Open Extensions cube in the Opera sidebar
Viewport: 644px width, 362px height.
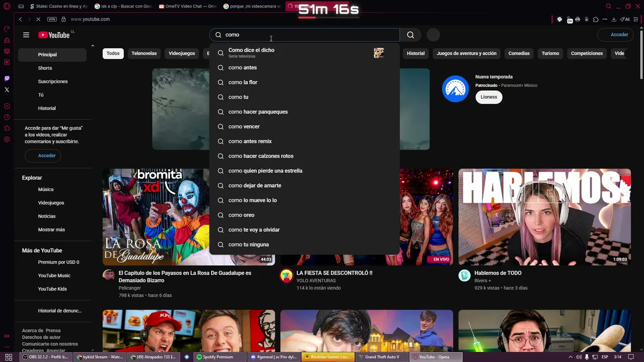(x=7, y=128)
